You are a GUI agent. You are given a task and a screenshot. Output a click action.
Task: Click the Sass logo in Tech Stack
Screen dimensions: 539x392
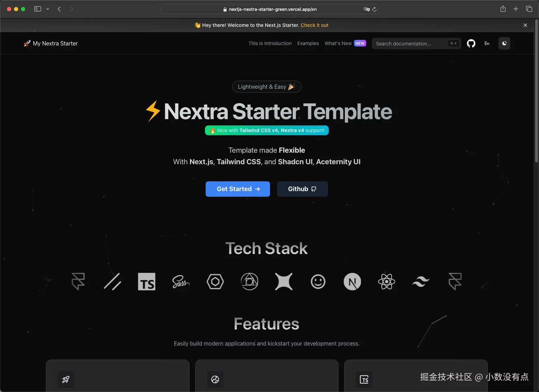click(181, 282)
